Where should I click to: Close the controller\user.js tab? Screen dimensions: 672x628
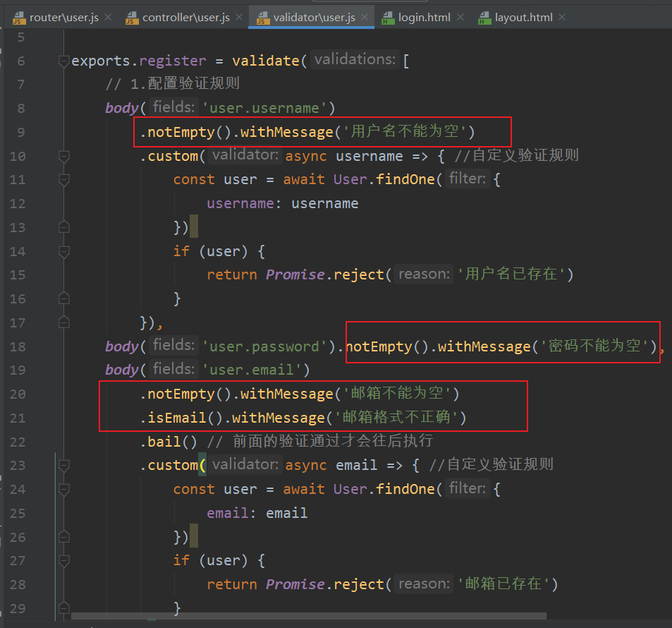tap(239, 17)
